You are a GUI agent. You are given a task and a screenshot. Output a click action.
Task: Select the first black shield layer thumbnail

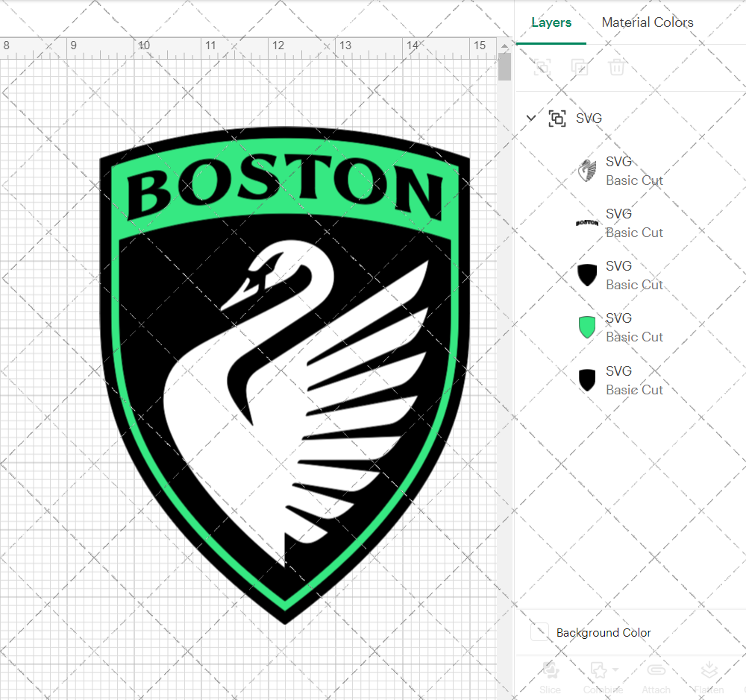(x=587, y=275)
